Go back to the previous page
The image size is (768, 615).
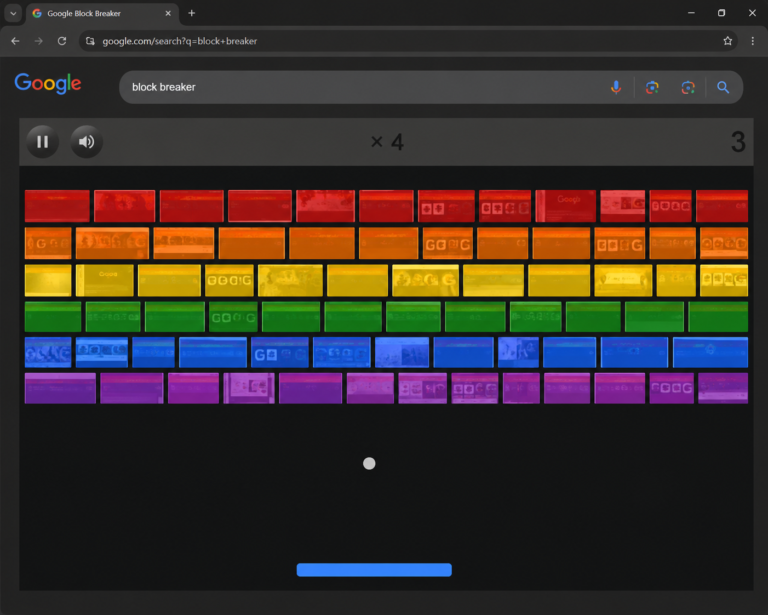(x=15, y=41)
